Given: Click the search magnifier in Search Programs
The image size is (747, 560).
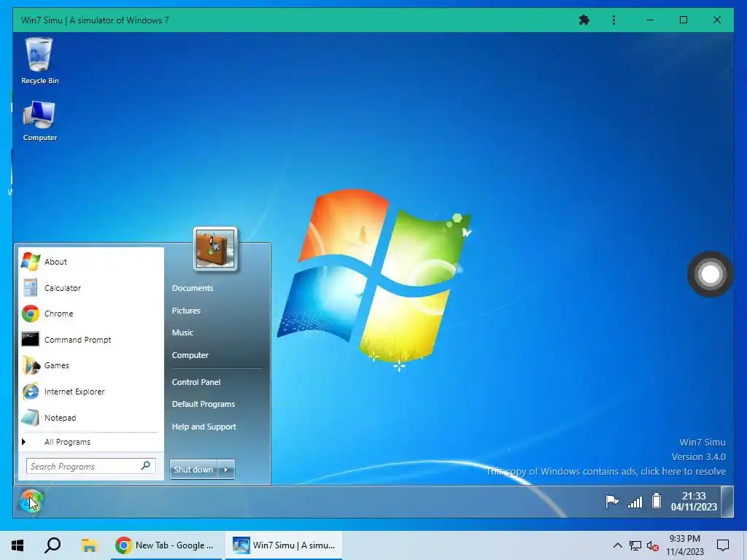Looking at the screenshot, I should click(146, 465).
